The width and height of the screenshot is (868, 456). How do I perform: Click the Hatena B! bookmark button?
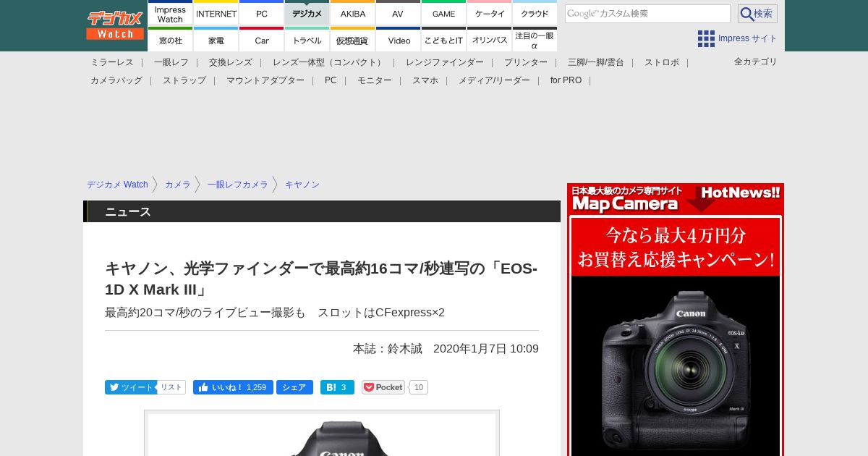click(x=337, y=387)
